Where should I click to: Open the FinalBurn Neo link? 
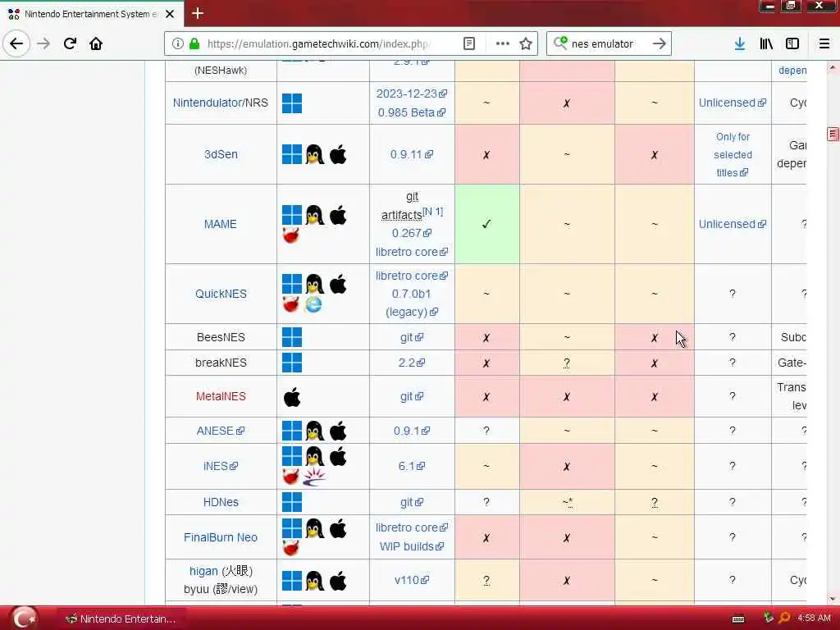click(x=221, y=537)
